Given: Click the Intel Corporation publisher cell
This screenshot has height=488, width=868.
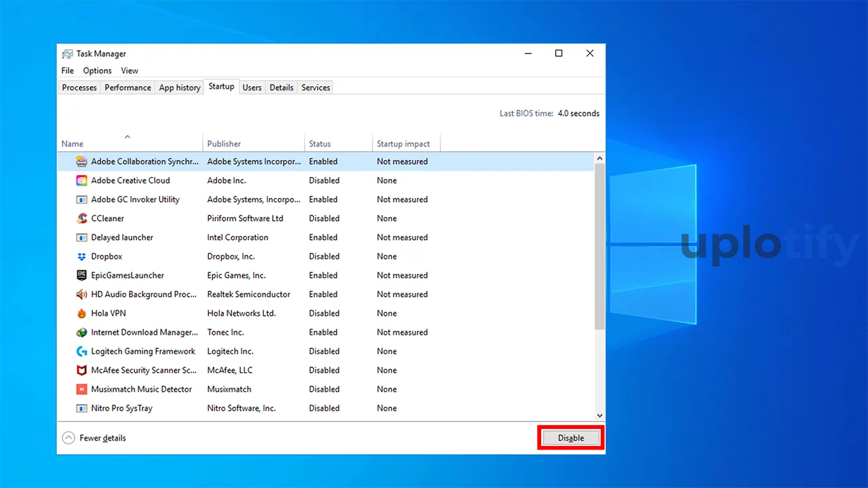Looking at the screenshot, I should [x=237, y=237].
